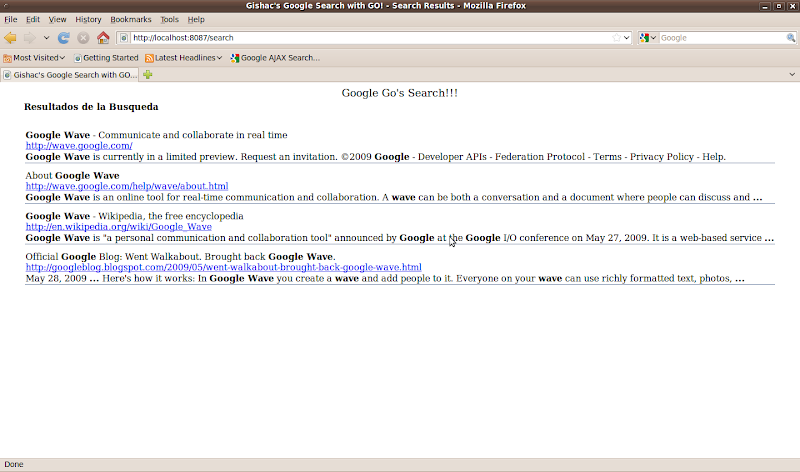Click the 'Official Google Blog' result title
Image resolution: width=800 pixels, height=472 pixels.
[181, 257]
